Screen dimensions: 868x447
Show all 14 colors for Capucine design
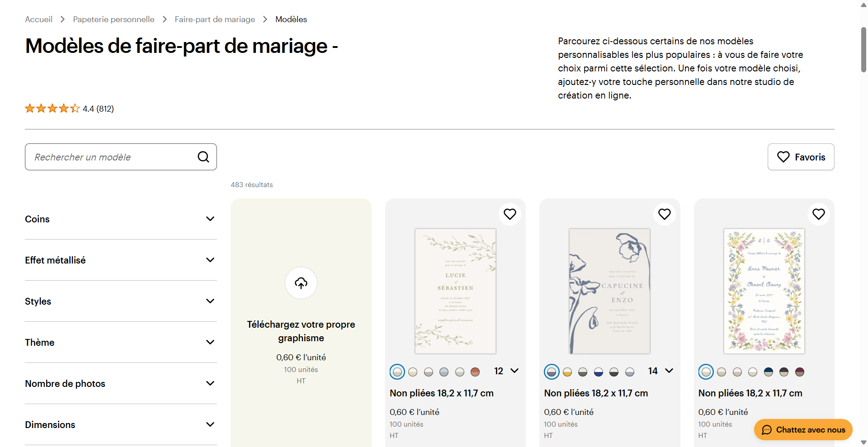click(660, 371)
